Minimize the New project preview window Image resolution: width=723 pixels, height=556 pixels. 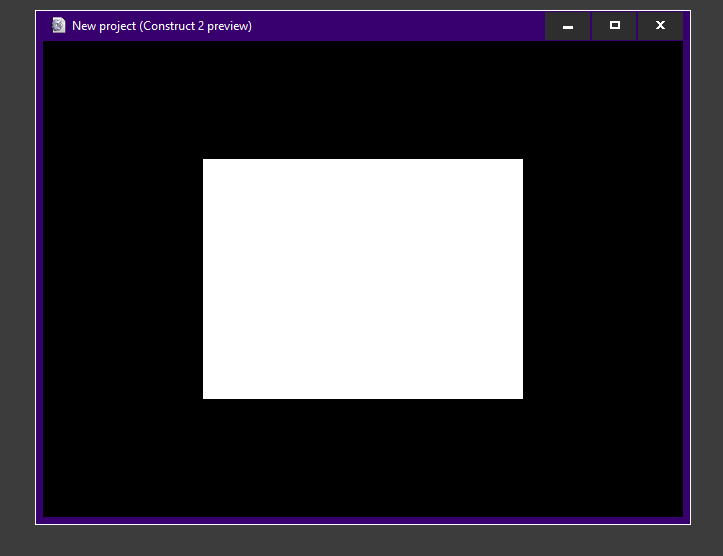[568, 26]
